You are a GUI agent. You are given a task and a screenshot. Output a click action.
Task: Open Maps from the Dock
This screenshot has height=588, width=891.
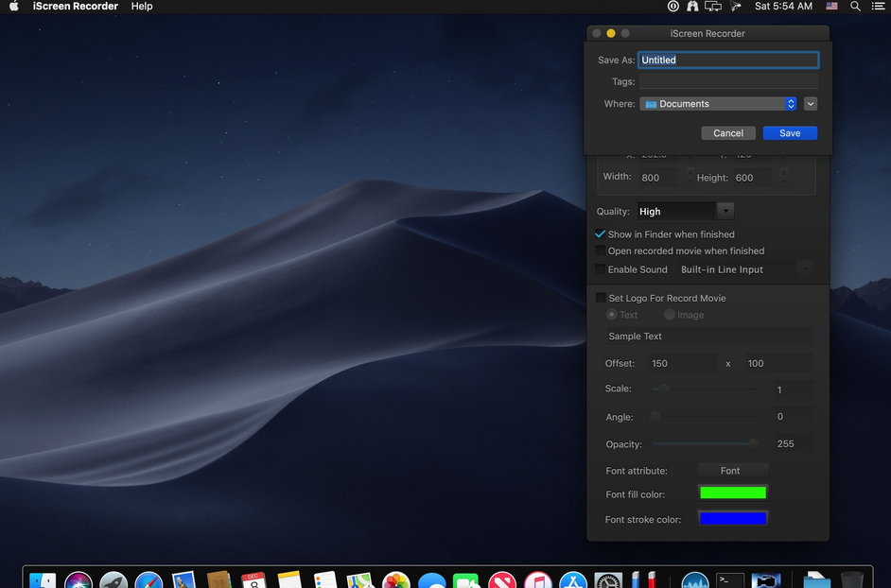coord(360,579)
